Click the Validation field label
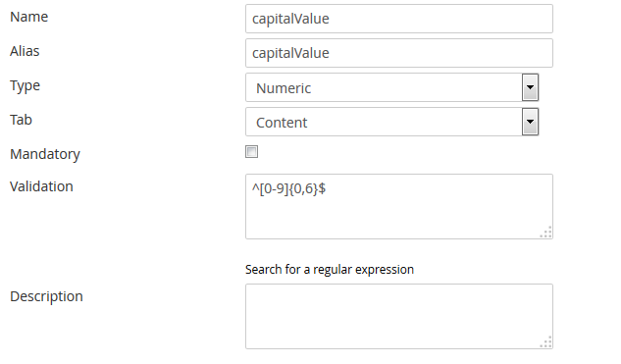621x364 pixels. (x=41, y=186)
